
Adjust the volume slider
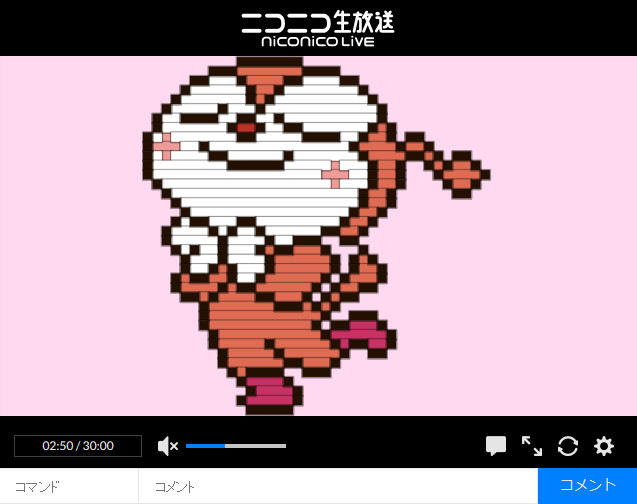point(236,446)
